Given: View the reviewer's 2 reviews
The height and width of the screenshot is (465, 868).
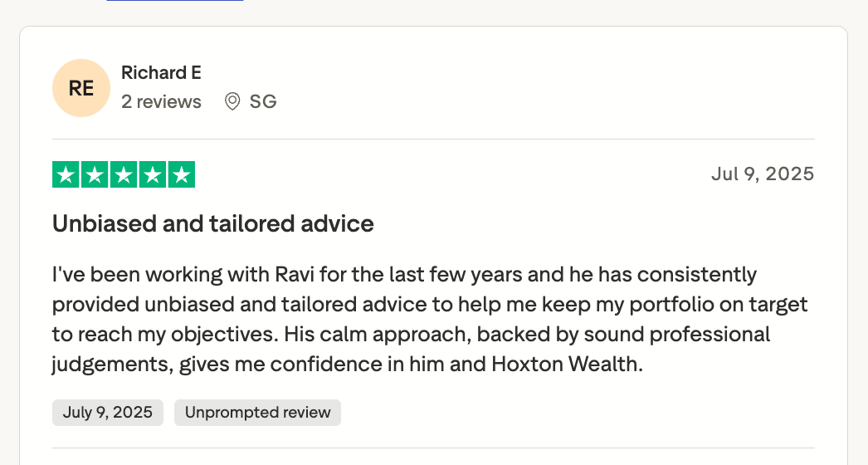Looking at the screenshot, I should pos(161,101).
